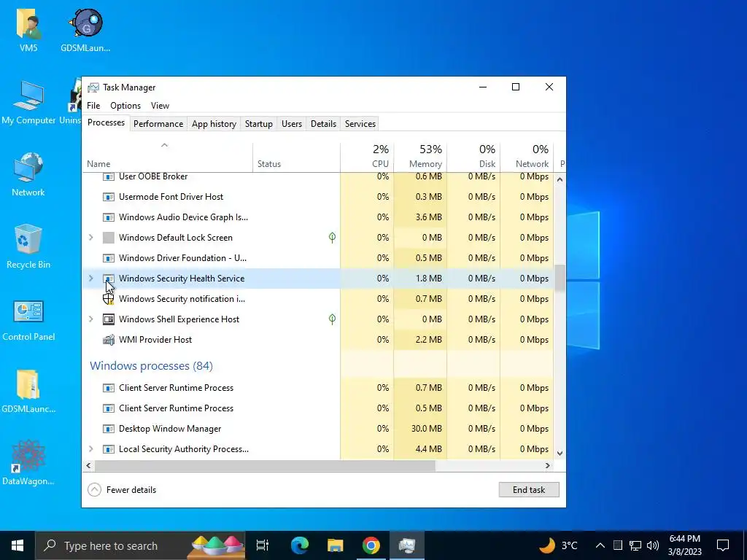
Task: Expand Local Security Authority Process
Action: pos(91,448)
